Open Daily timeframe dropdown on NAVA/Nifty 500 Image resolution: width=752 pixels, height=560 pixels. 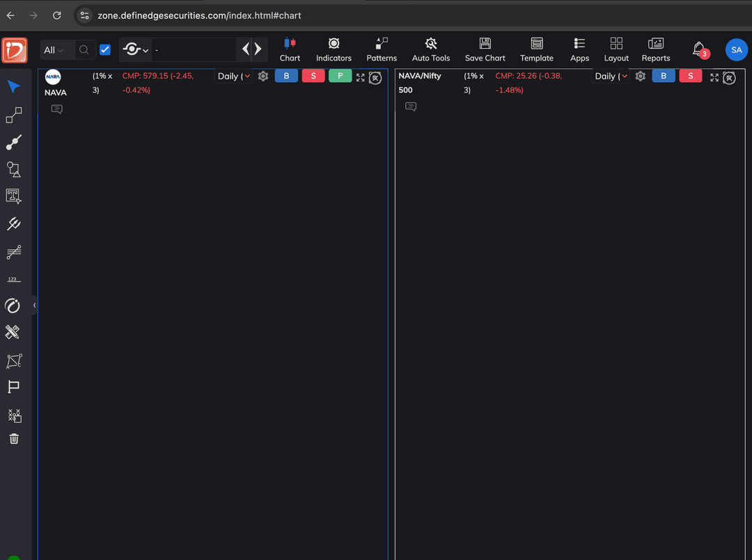[611, 77]
